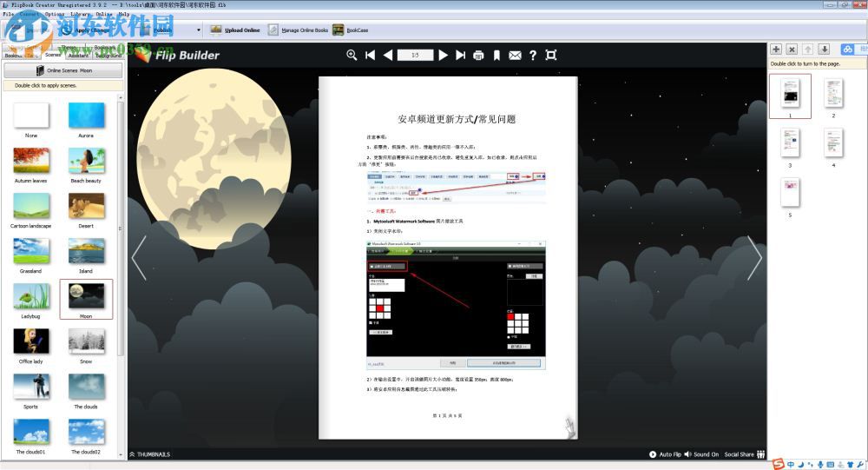The image size is (868, 470).
Task: Click the Upload Online button
Action: click(x=235, y=30)
